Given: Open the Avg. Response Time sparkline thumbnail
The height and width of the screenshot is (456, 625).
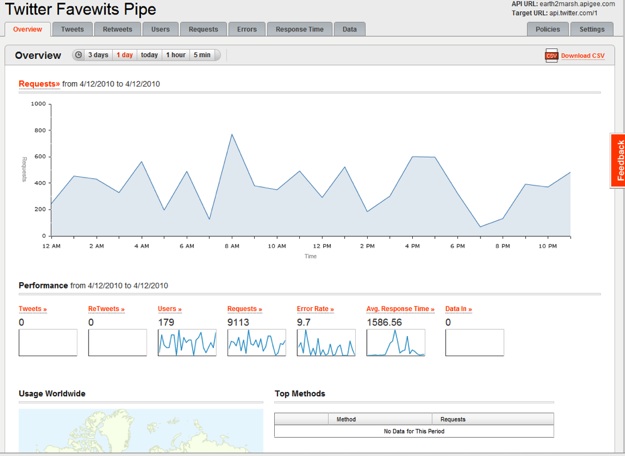Looking at the screenshot, I should (396, 343).
